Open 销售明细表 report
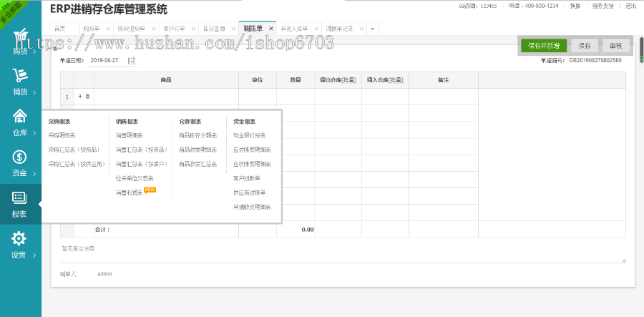This screenshot has height=317, width=644. point(130,135)
